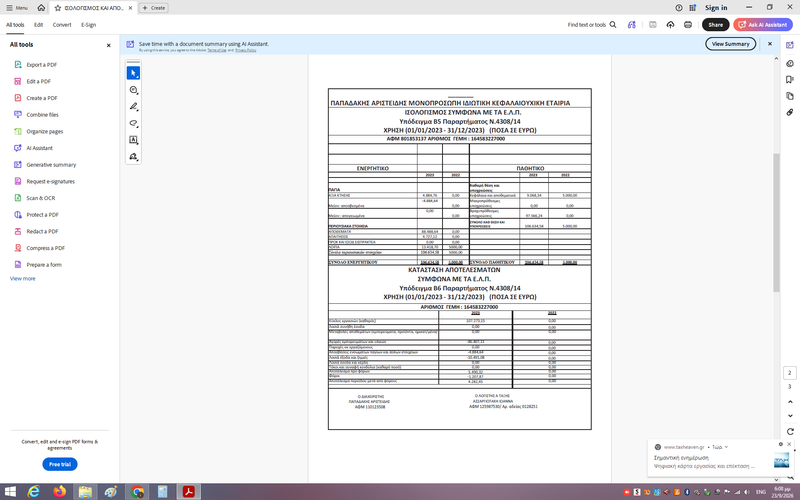This screenshot has height=500, width=800.
Task: Select the ΙΣΟΛΟΓΙΣΜΟΣ document tab
Action: tap(94, 8)
